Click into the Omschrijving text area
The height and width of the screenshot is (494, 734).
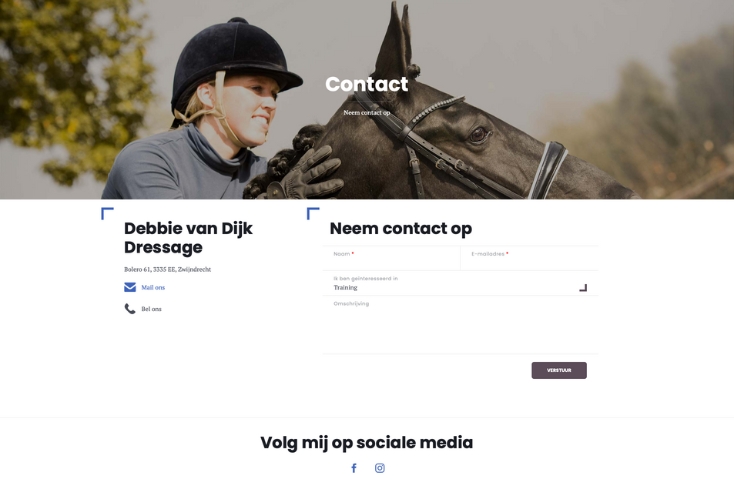460,325
